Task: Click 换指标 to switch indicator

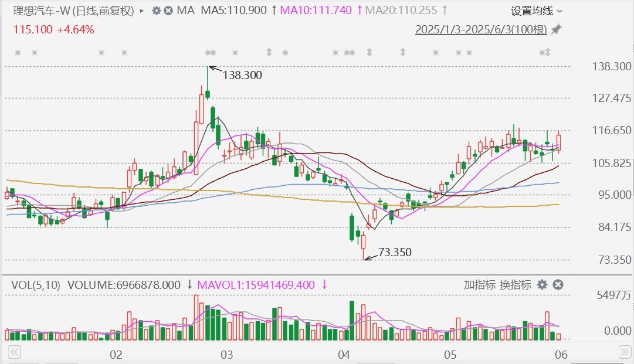Action: [515, 285]
